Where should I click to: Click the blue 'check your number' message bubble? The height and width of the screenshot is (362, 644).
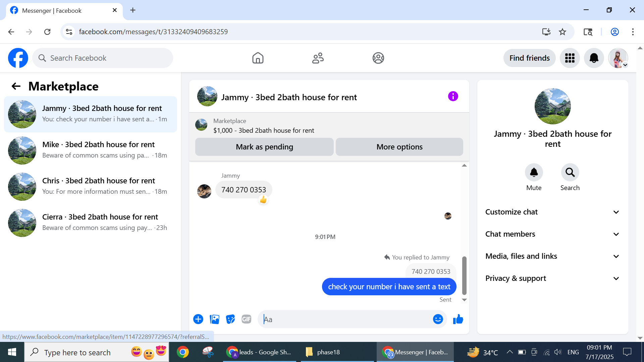coord(389,287)
